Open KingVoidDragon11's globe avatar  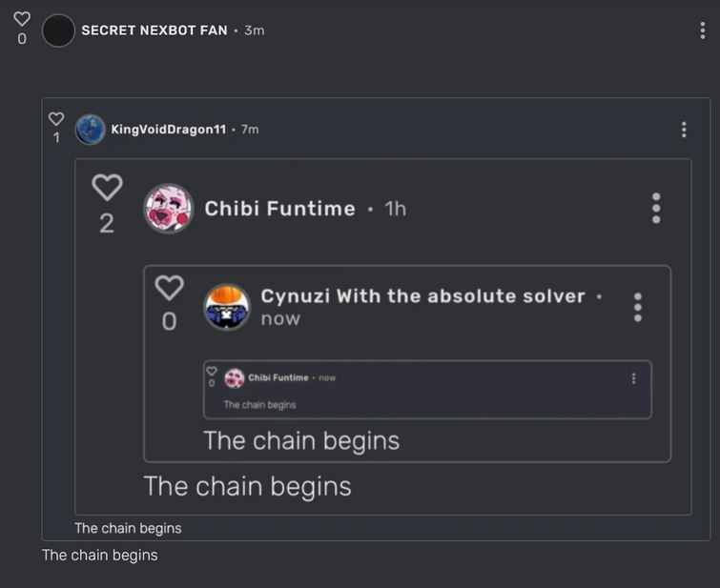pyautogui.click(x=91, y=130)
